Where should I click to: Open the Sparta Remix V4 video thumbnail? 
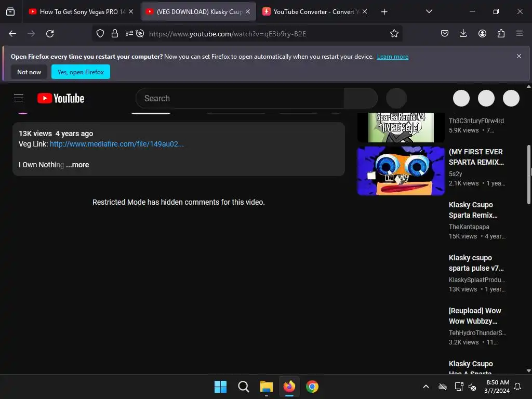coord(401,127)
